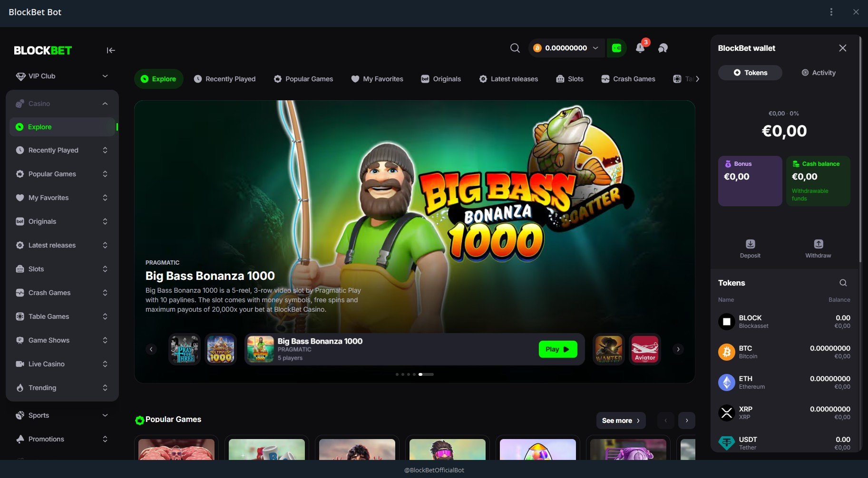Select the Aviator game thumbnail
This screenshot has height=478, width=868.
pyautogui.click(x=644, y=349)
